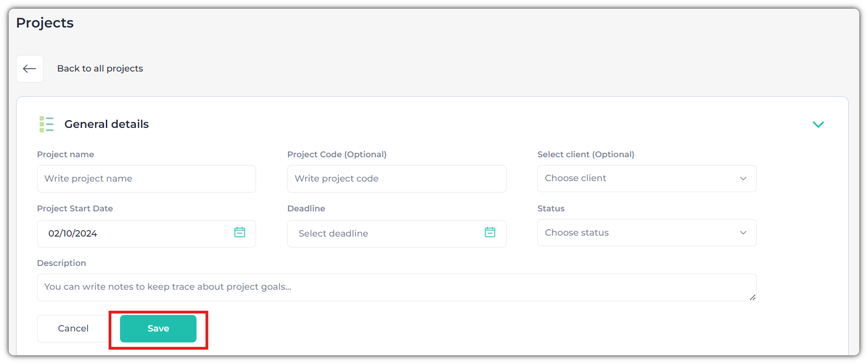Go back to all projects link
The image size is (868, 364).
click(x=100, y=69)
